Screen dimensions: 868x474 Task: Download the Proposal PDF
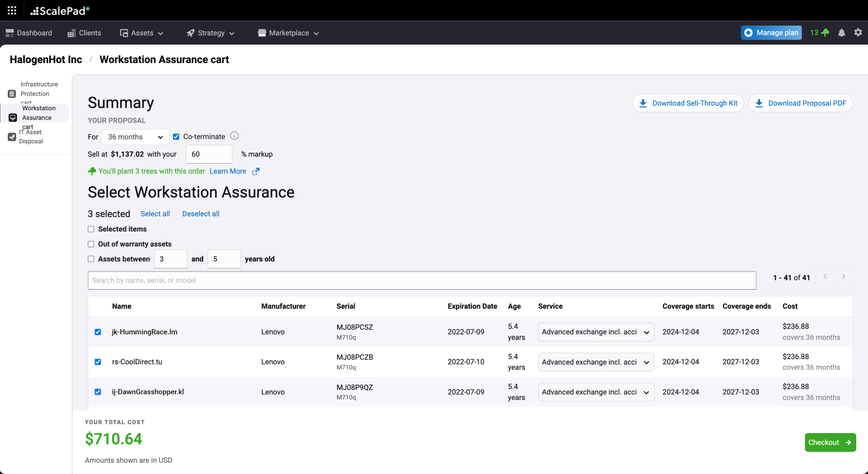click(801, 103)
